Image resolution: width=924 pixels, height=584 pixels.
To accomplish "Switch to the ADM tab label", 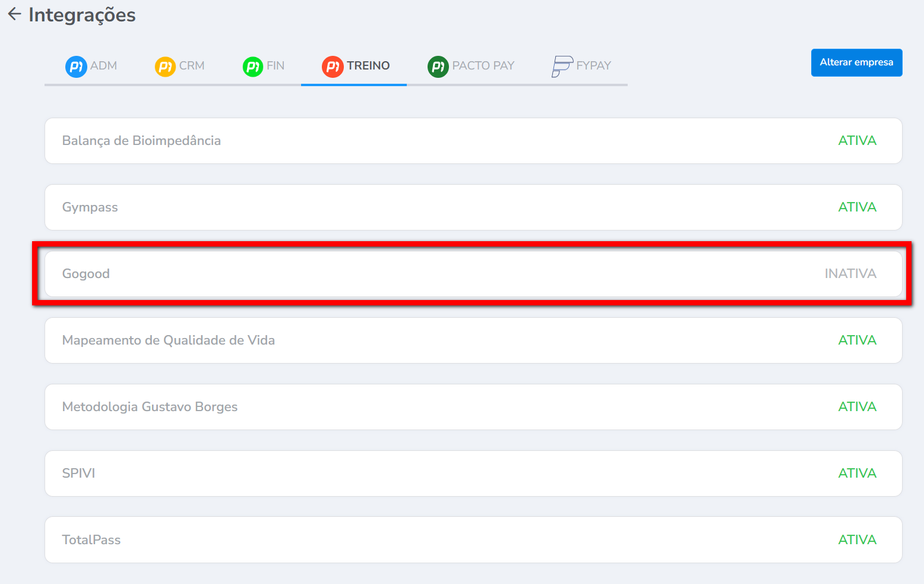I will [103, 66].
